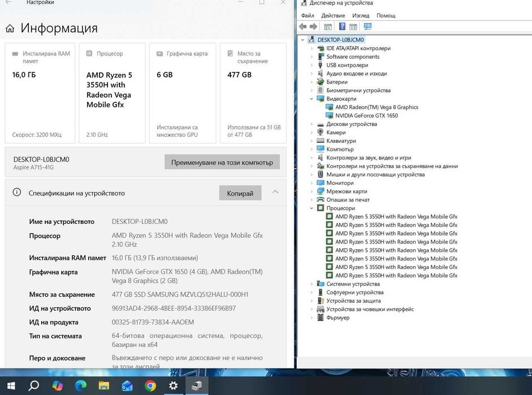Screen dimensions: 532x395
Task: Click info icon next to Спецификации на устройството
Action: tap(16, 193)
